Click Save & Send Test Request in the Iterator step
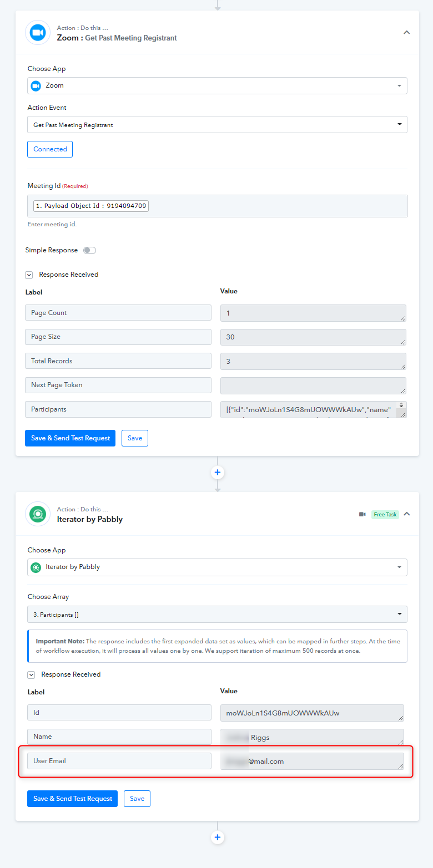The image size is (433, 868). tap(72, 799)
